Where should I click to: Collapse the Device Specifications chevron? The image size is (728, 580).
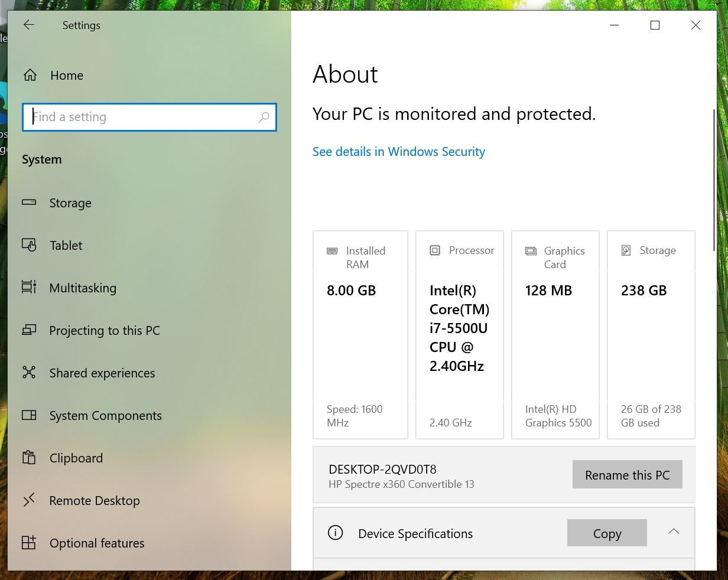click(x=674, y=532)
